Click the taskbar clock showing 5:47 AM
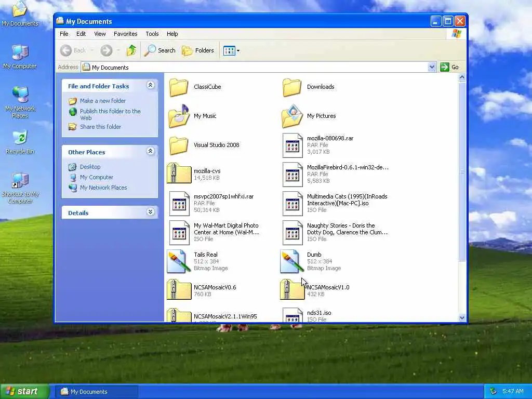 [513, 392]
